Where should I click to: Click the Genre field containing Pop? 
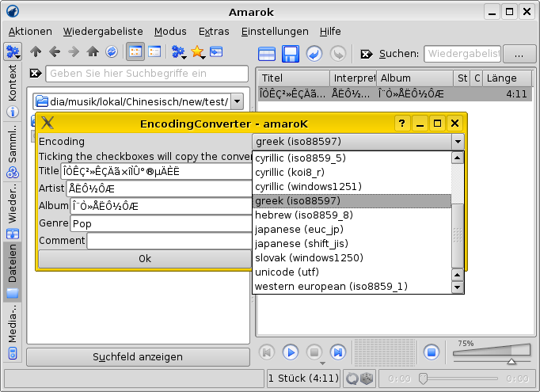coord(162,223)
